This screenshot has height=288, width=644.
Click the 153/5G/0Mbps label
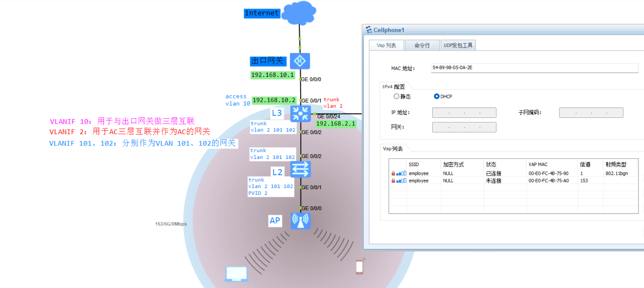171,224
